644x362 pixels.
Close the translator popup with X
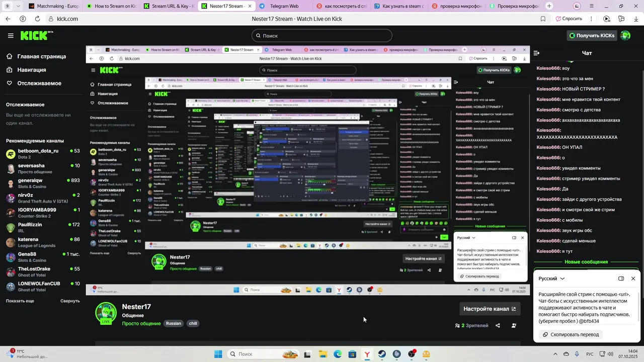633,279
